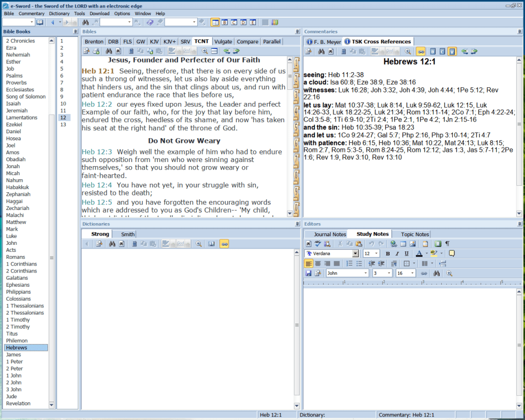Open the font color dropdown arrow
Viewport: 525px width, 420px height.
(x=426, y=253)
